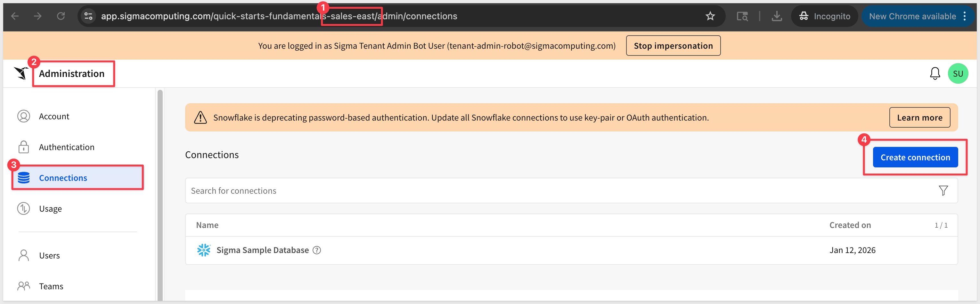Click the Stop impersonation button
980x304 pixels.
pos(673,46)
